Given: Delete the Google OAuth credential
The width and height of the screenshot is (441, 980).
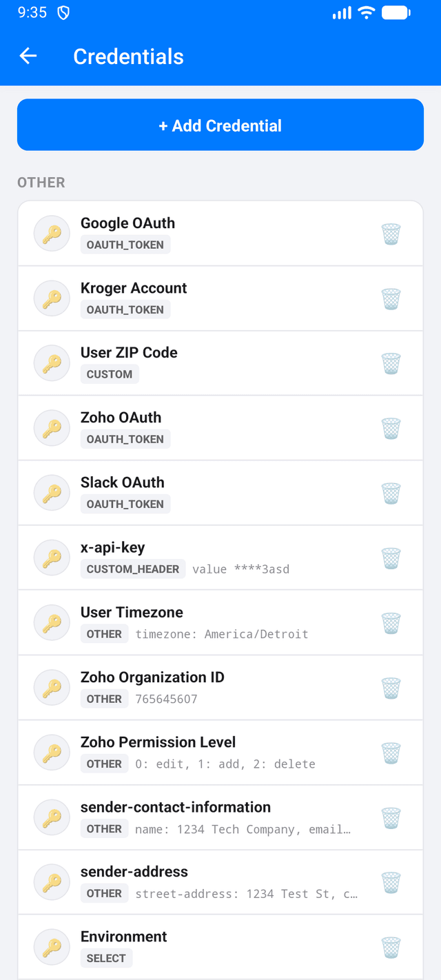Looking at the screenshot, I should coord(391,233).
